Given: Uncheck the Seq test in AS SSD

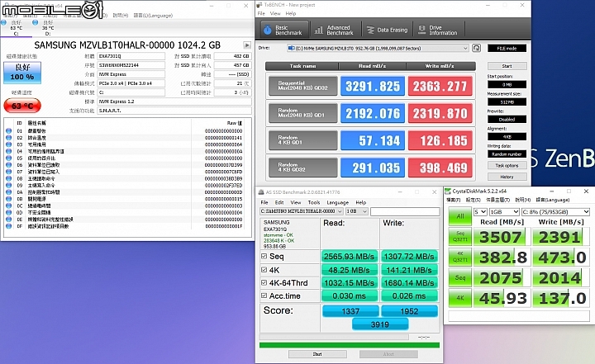Looking at the screenshot, I should point(264,257).
